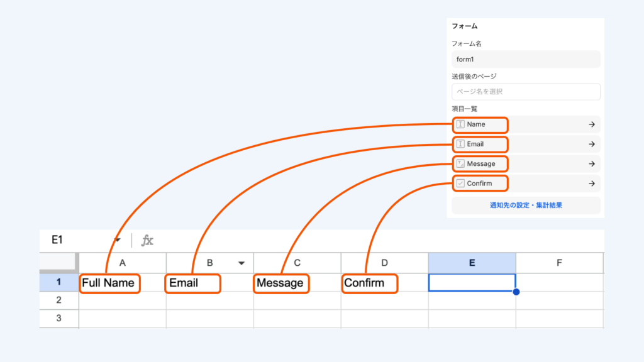Click the fx function icon

pos(147,240)
